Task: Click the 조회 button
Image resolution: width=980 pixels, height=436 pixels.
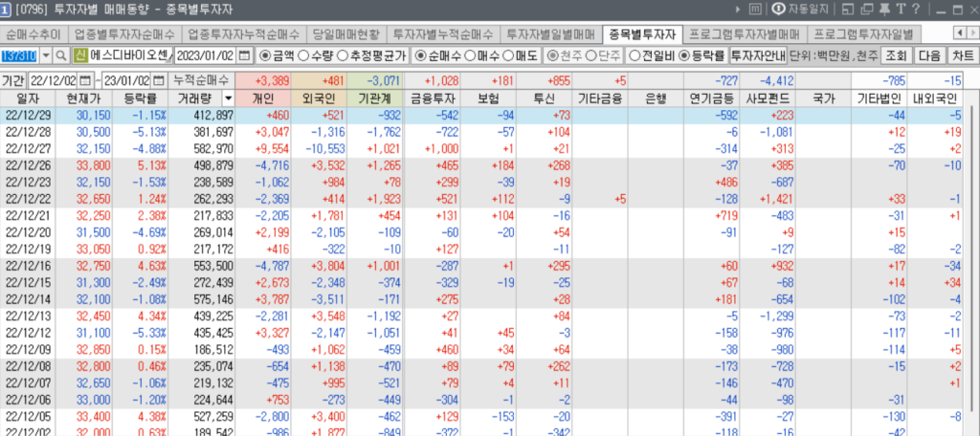Action: [x=896, y=55]
